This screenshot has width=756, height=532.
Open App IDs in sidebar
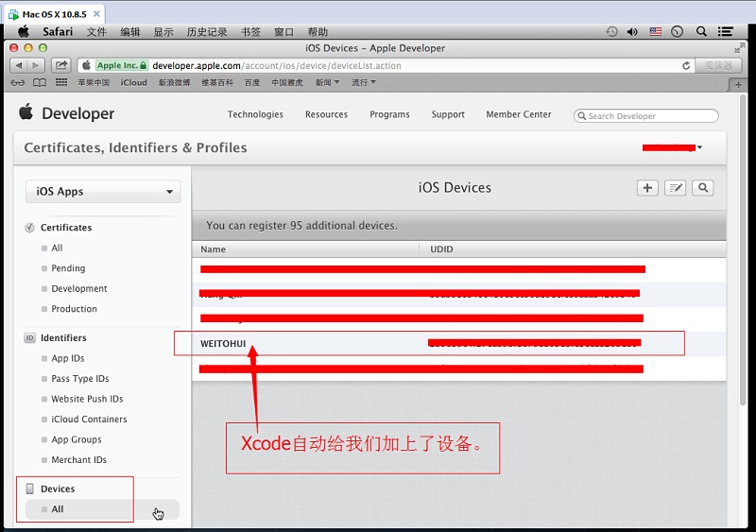point(67,358)
